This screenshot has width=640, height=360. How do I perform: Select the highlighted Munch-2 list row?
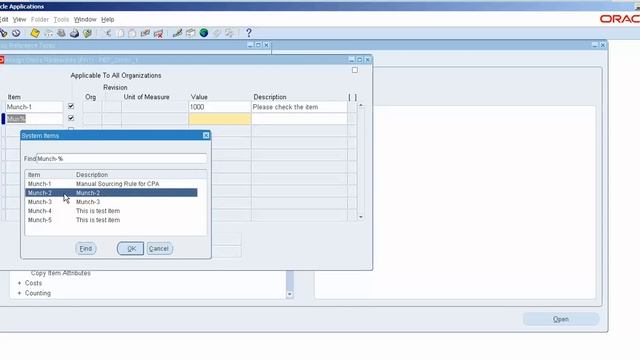click(111, 193)
